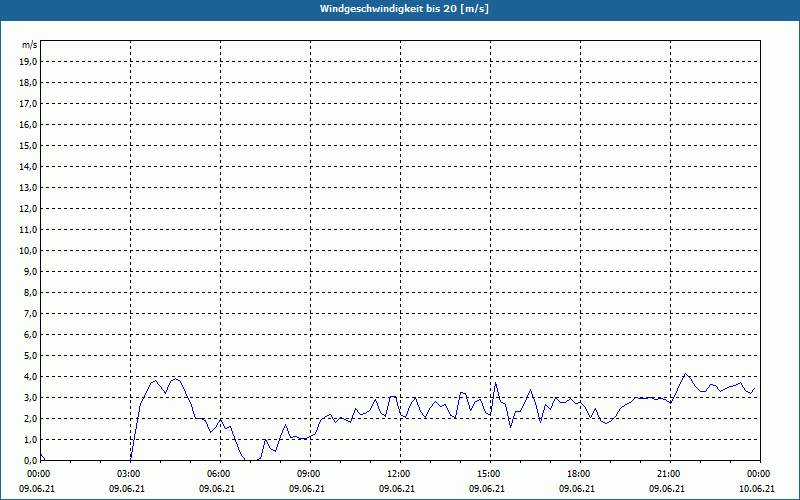The height and width of the screenshot is (500, 800).
Task: Click the "12,0" y-axis label
Action: coord(29,209)
